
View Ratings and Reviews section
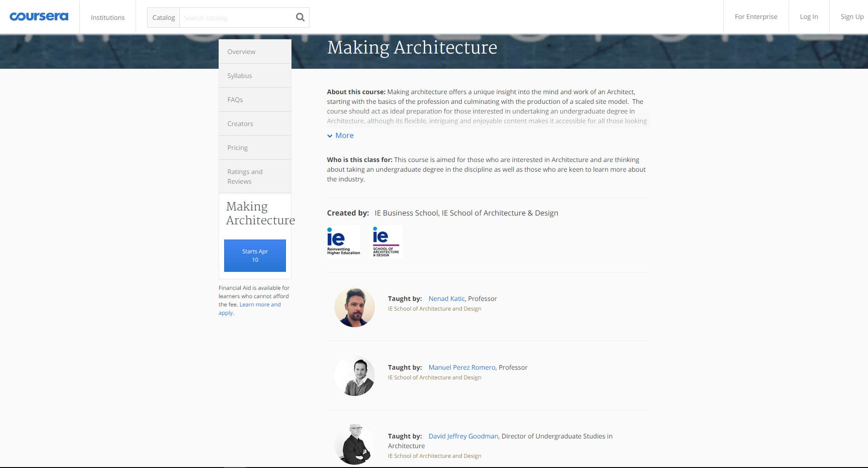pos(255,176)
